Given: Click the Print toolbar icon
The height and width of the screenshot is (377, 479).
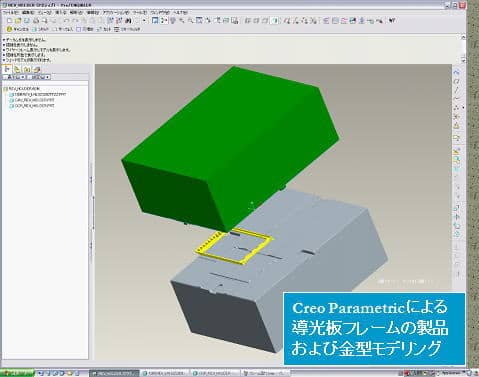Looking at the screenshot, I should coord(36,21).
